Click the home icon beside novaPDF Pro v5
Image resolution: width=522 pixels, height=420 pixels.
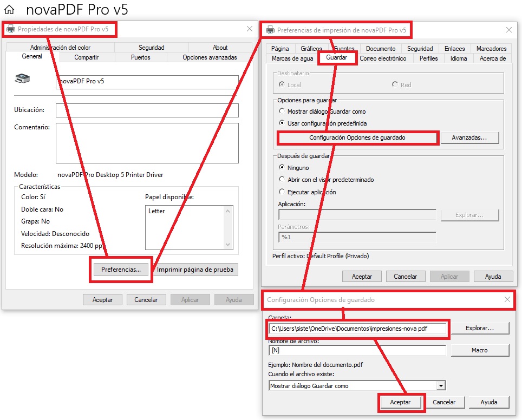[9, 10]
